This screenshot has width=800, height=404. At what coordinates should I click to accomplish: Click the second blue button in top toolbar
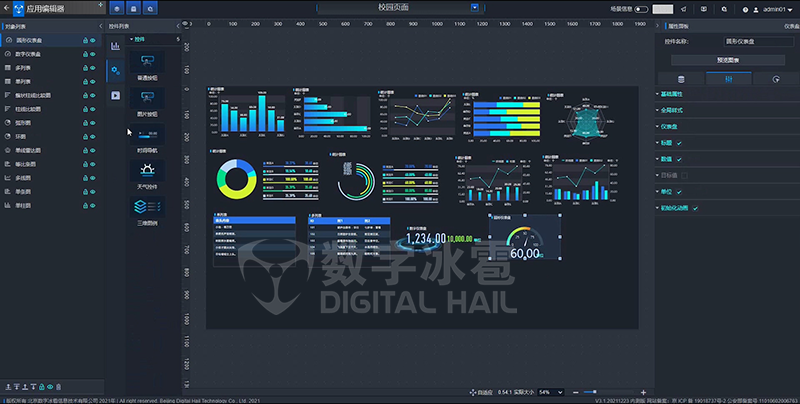134,8
